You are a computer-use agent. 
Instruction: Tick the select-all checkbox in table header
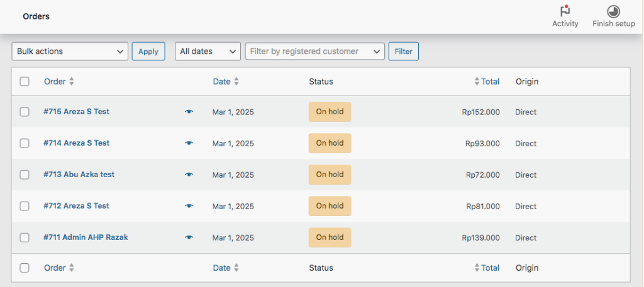[x=25, y=82]
